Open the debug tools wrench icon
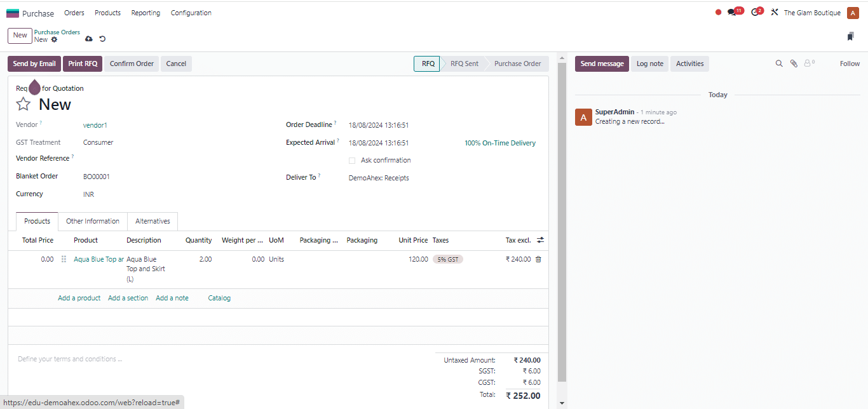This screenshot has height=409, width=868. click(774, 13)
